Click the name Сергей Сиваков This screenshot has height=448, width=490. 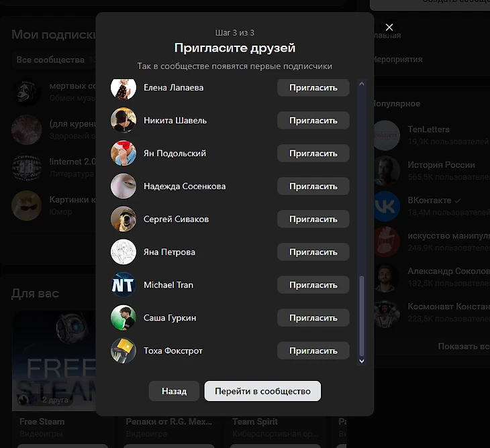coord(176,219)
